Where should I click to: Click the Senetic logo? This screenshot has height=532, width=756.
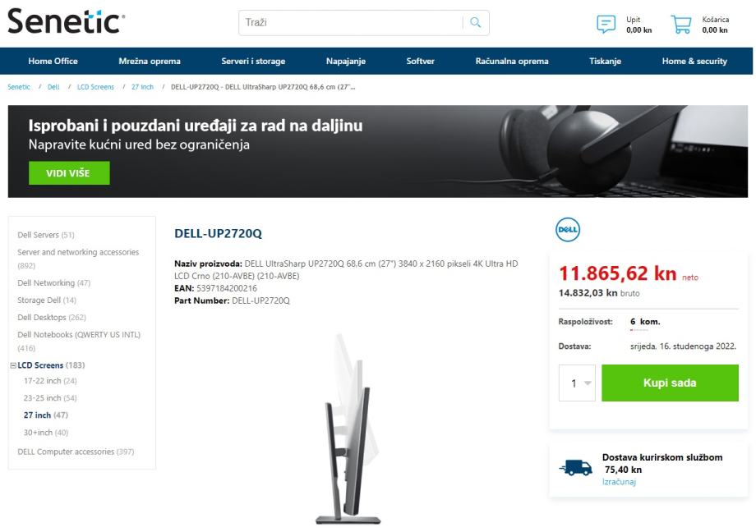point(66,21)
